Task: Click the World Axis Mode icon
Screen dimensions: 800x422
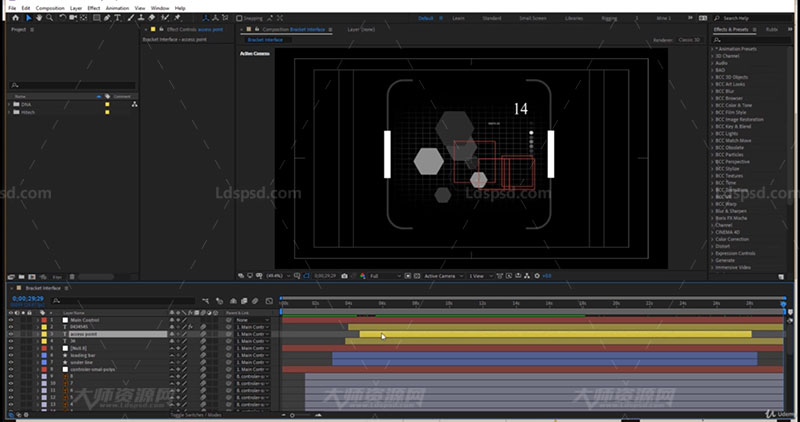Action: 215,18
